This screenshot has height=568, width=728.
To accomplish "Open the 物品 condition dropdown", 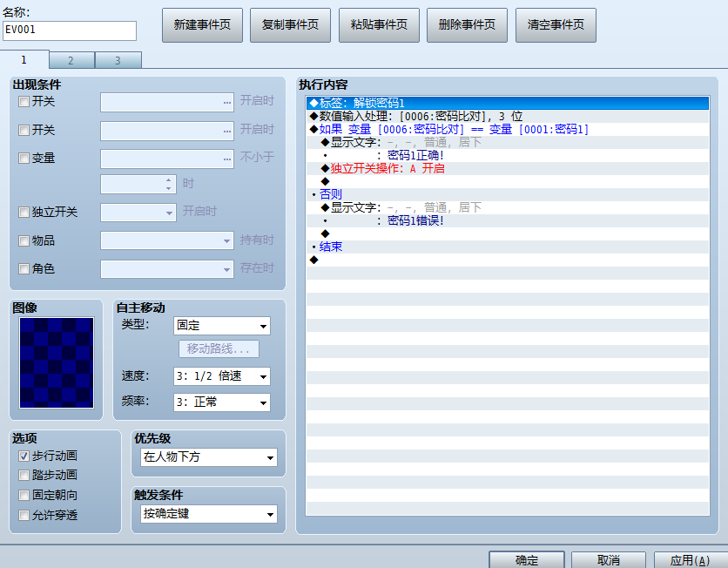I will (x=167, y=240).
